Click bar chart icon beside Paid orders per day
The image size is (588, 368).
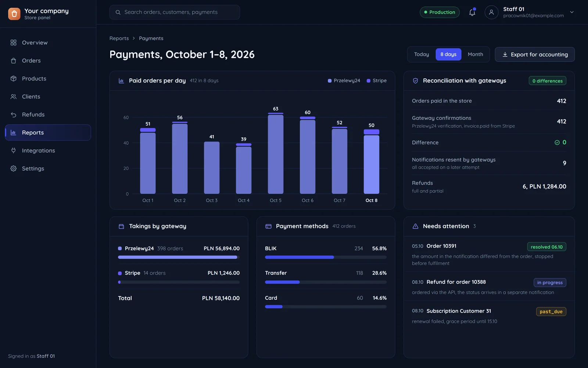tap(121, 81)
